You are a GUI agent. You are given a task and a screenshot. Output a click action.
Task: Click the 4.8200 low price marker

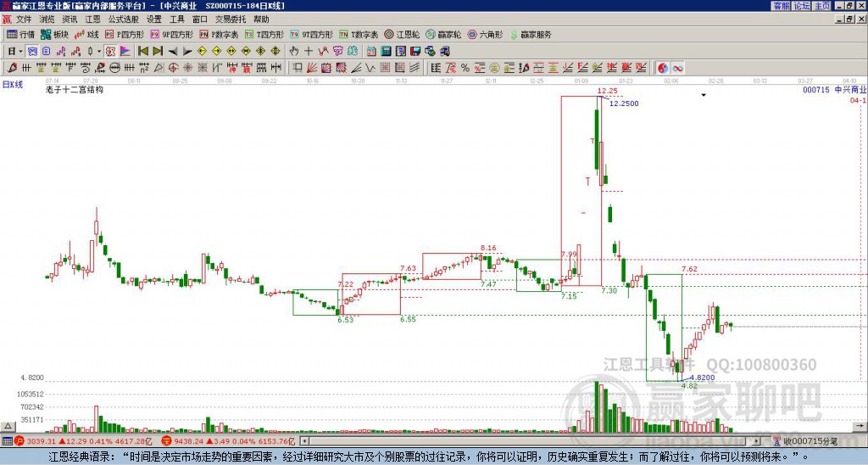[x=702, y=378]
